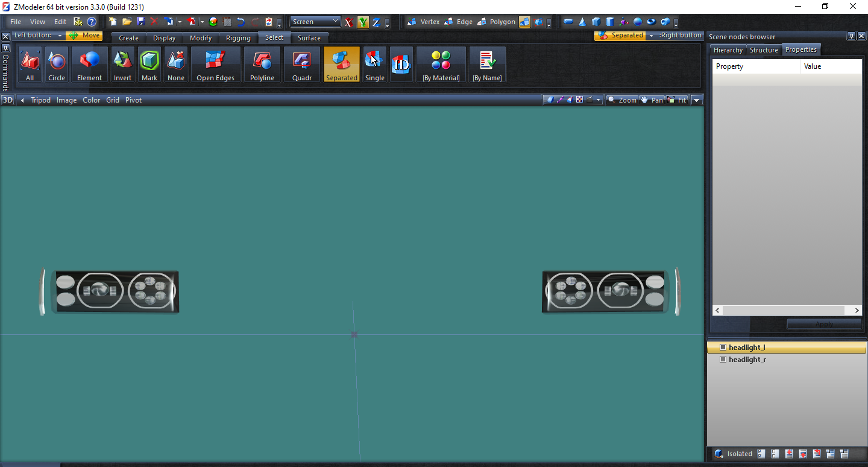Viewport: 868px width, 467px height.
Task: Select the Open Edges selection tool
Action: 215,65
